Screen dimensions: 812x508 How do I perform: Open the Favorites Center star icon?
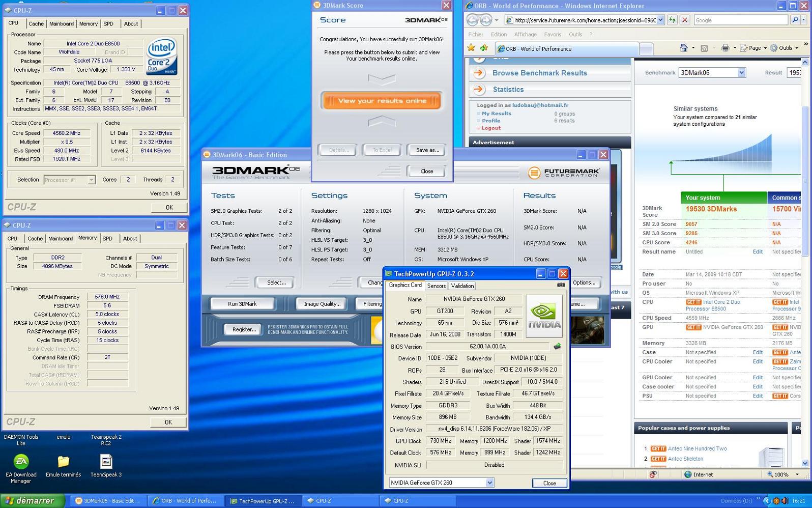point(471,48)
